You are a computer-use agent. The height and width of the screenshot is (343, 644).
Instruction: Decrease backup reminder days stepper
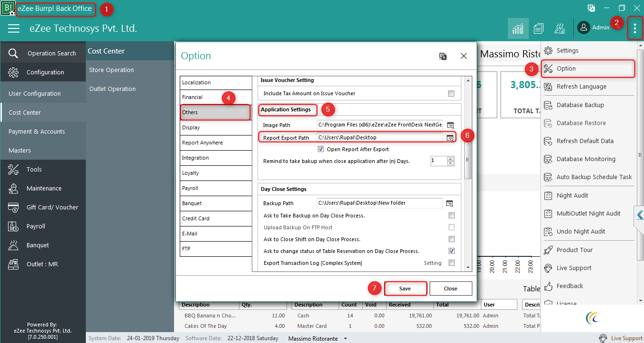(x=451, y=163)
